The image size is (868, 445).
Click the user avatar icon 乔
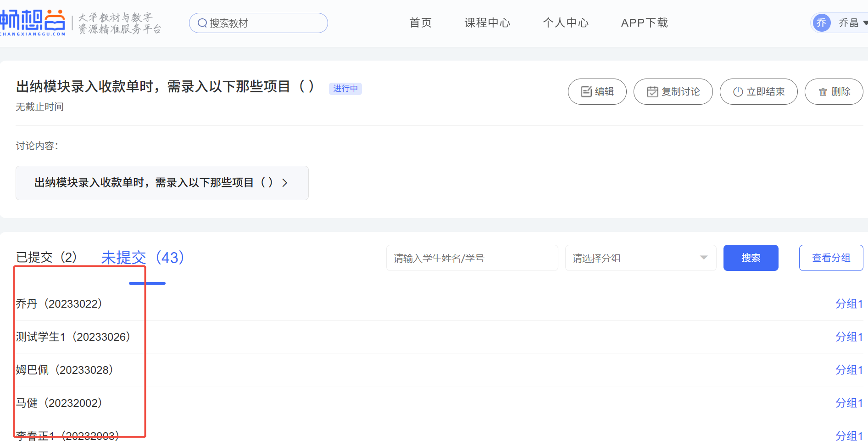pyautogui.click(x=821, y=23)
